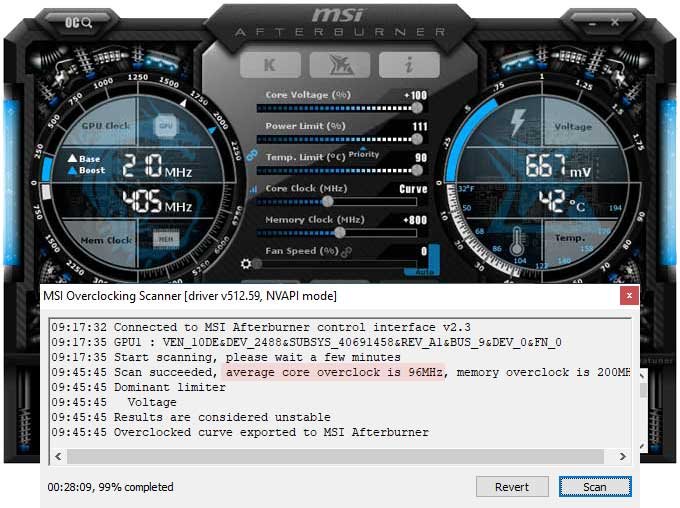Click the MEM chip icon on the clock gauge
The width and height of the screenshot is (680, 508).
point(166,239)
